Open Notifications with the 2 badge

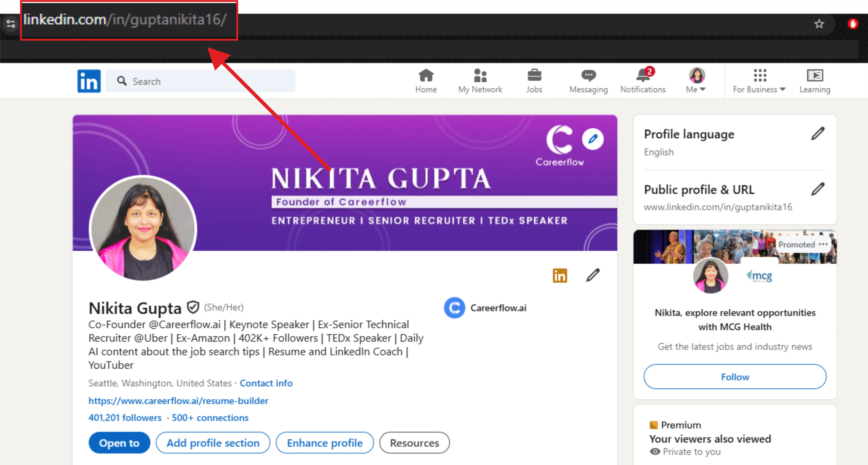coord(642,81)
